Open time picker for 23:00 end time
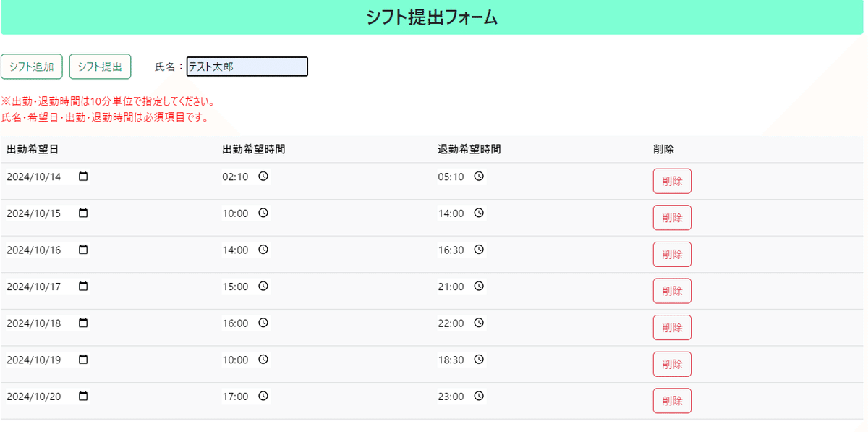The image size is (868, 432). (x=479, y=396)
